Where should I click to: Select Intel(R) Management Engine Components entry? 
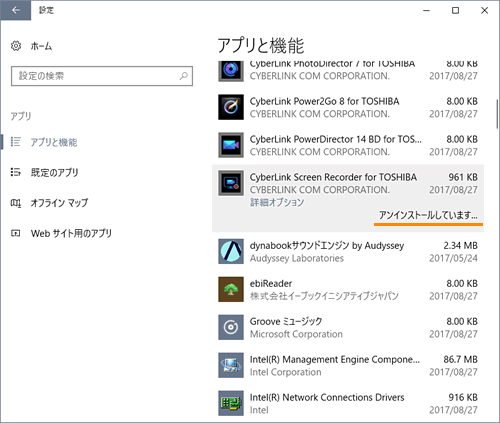coord(348,365)
